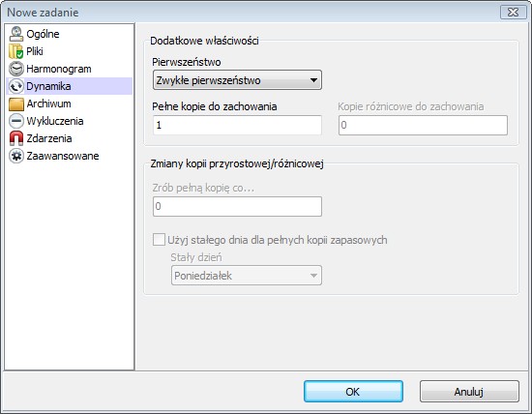Select the Archiwum box icon
Screen dimensions: 532x414
click(x=15, y=103)
